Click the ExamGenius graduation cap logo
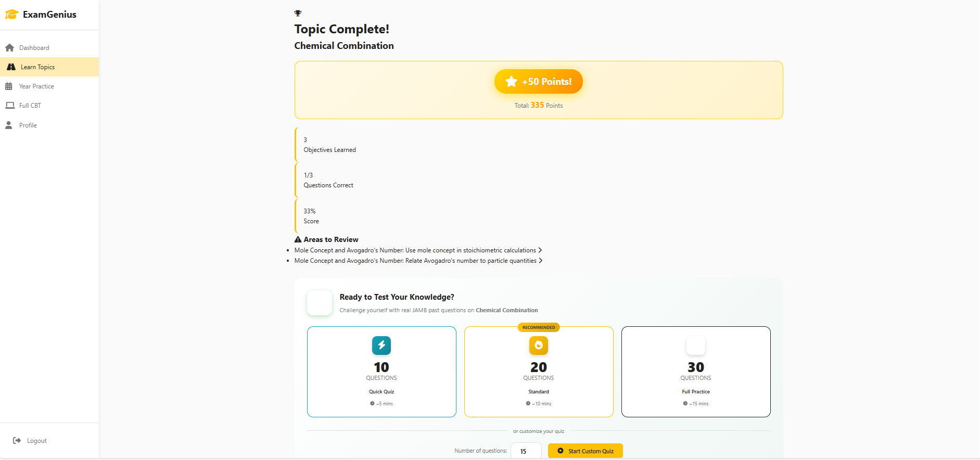Image resolution: width=980 pixels, height=460 pixels. click(x=12, y=14)
